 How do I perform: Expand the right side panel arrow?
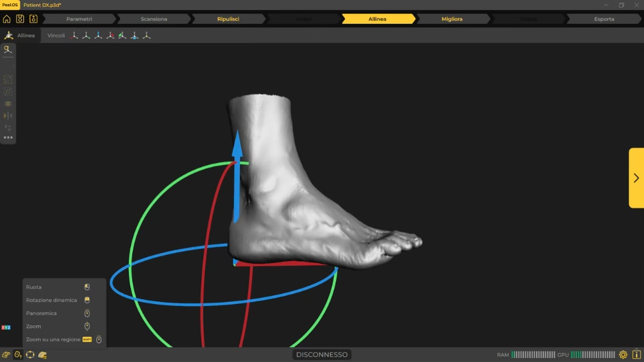click(636, 178)
